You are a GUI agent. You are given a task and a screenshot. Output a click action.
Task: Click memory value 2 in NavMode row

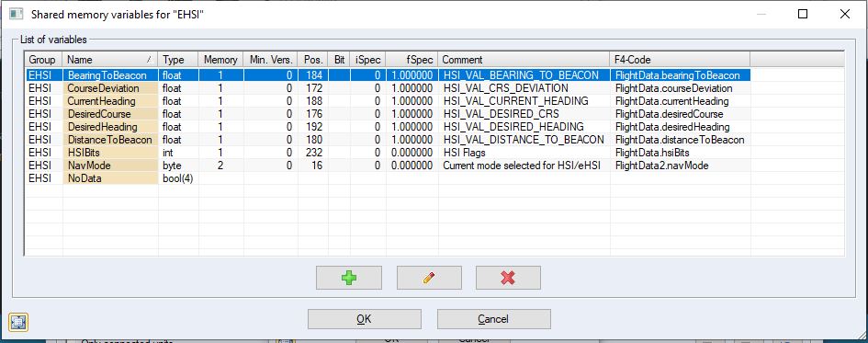(x=220, y=166)
